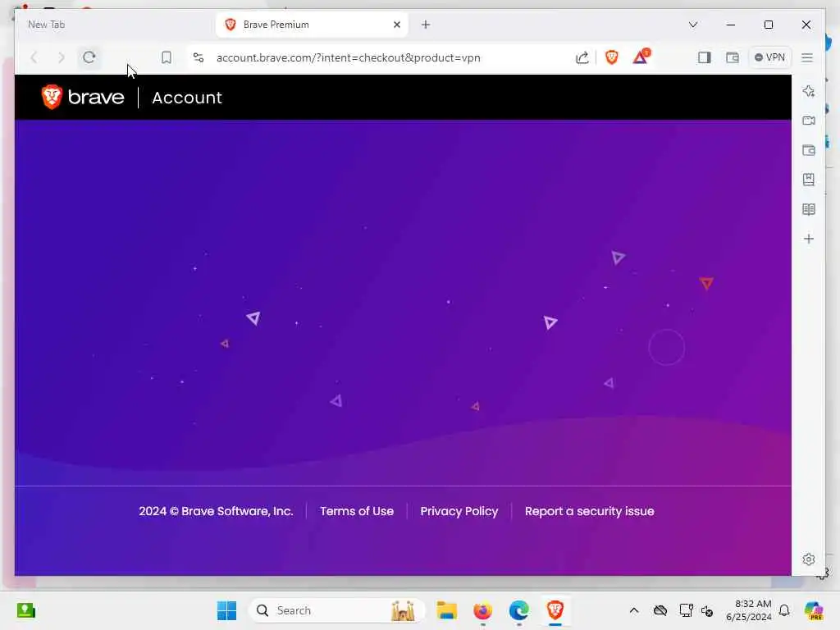Close the Brave Premium tab

point(396,25)
